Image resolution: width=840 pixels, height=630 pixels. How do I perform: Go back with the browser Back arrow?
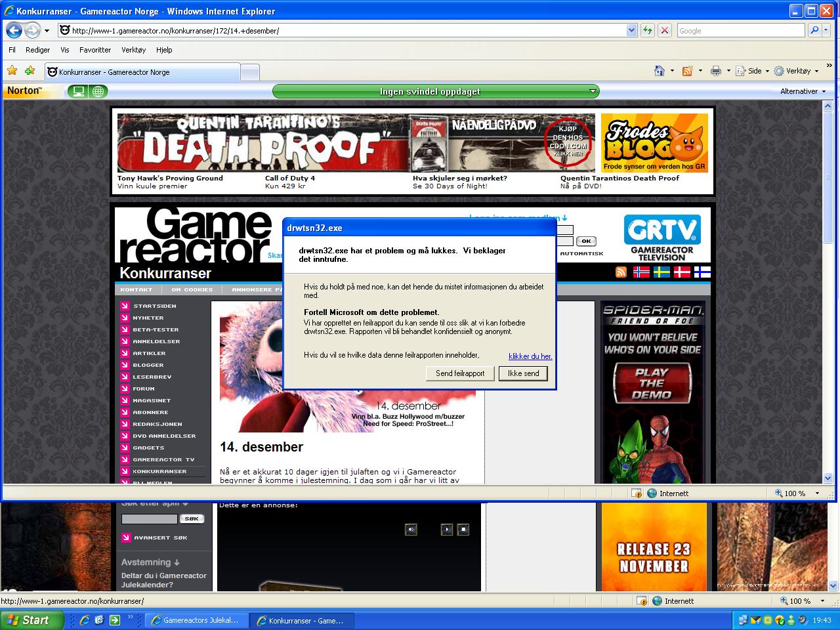click(14, 30)
